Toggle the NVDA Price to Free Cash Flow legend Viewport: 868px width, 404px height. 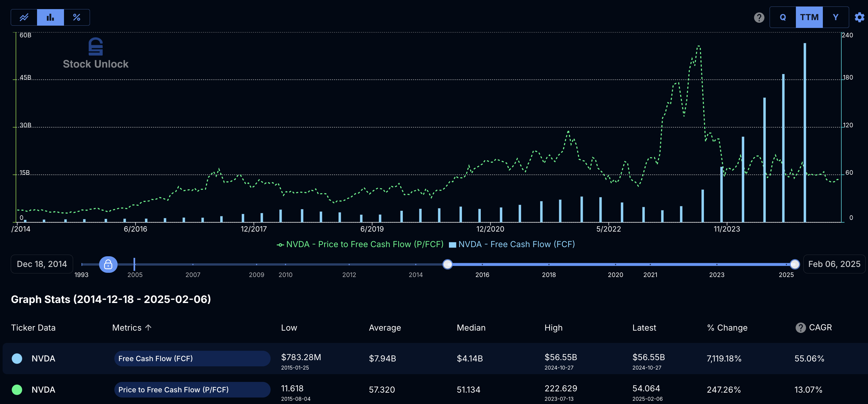coord(360,244)
